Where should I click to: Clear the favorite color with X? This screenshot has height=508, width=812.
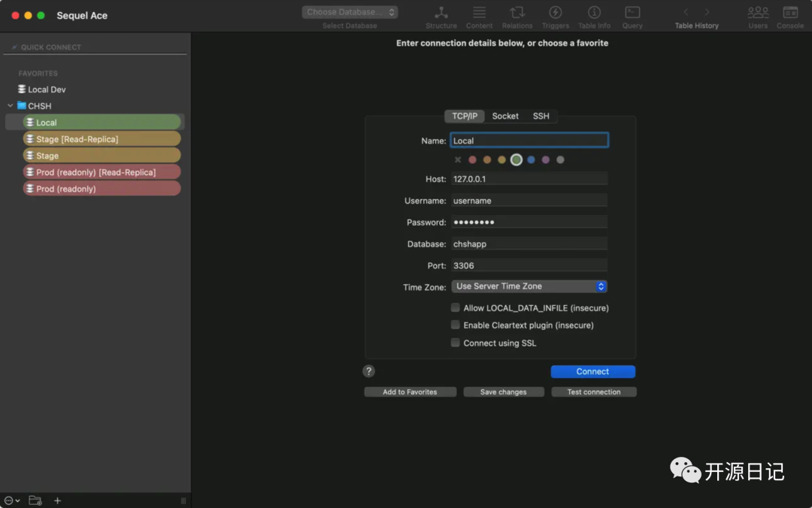pyautogui.click(x=457, y=160)
